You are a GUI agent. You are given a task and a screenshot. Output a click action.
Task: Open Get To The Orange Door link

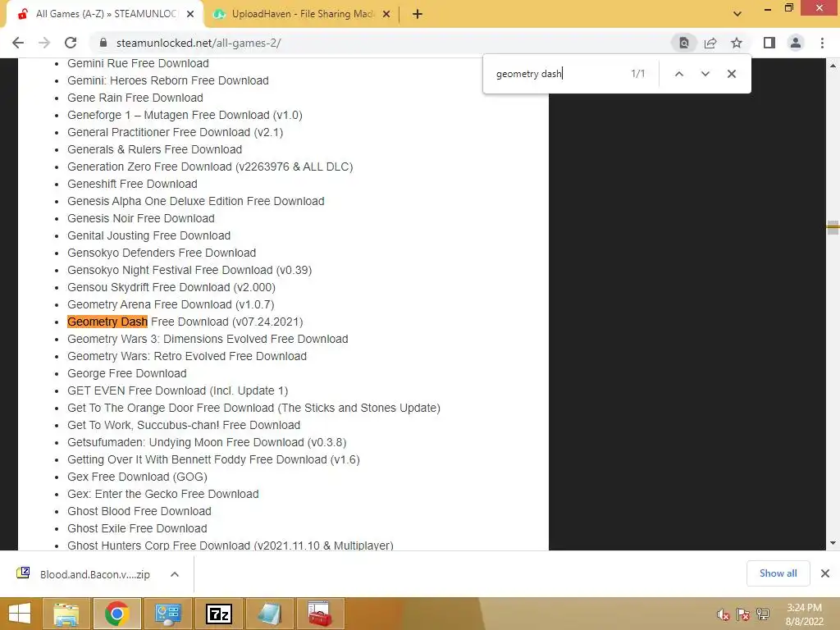click(253, 409)
